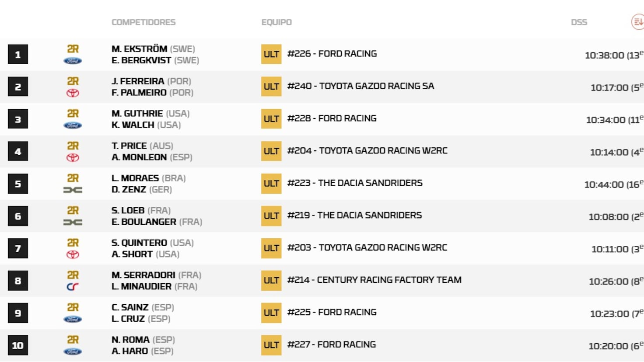Open team #214 Century Racing Factory Team
The height and width of the screenshot is (362, 644).
pos(374,280)
